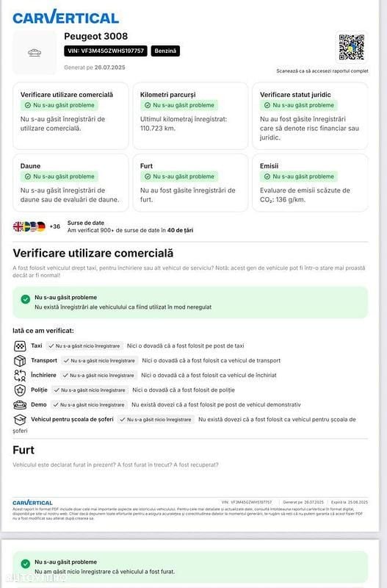
Task: Click the VIN number badge
Action: click(106, 51)
